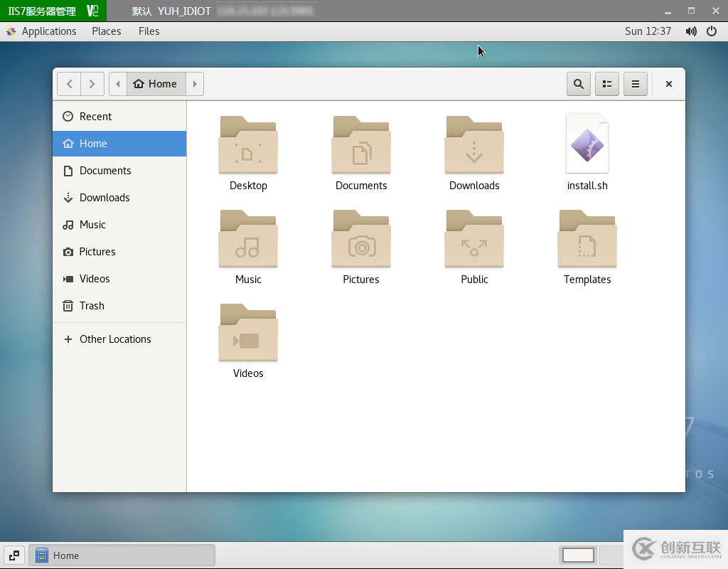Open Other Locations in the sidebar
The width and height of the screenshot is (728, 569).
coord(119,339)
